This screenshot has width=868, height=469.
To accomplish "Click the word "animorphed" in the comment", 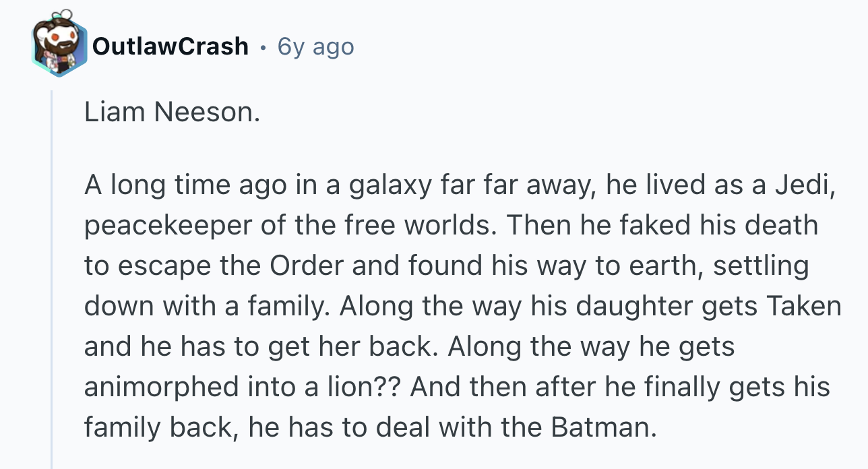I will (x=162, y=387).
